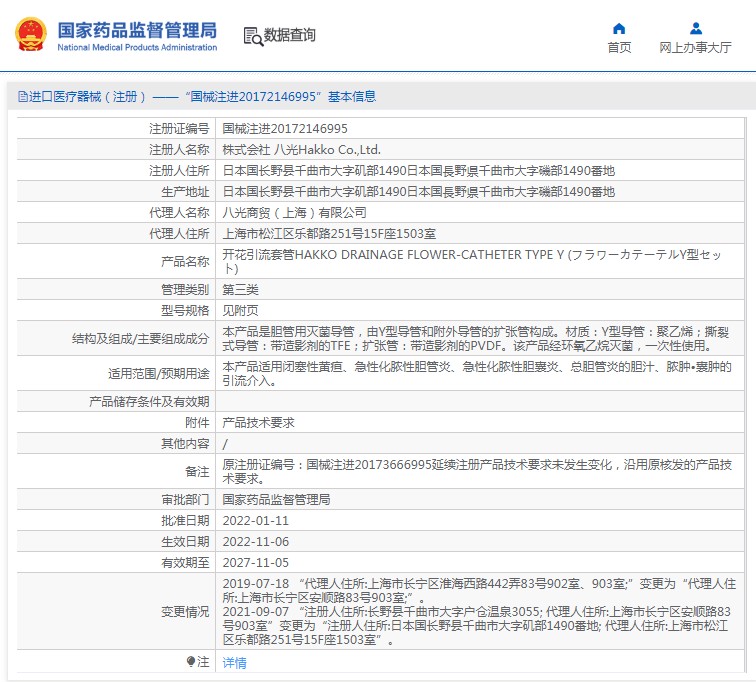
Task: Click the online service hall person icon
Action: [696, 28]
